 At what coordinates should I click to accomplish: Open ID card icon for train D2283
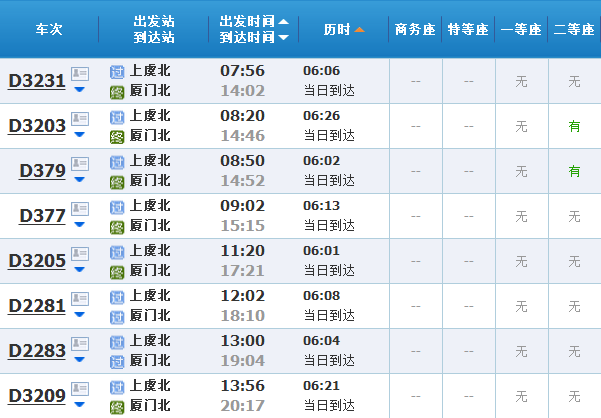tap(80, 344)
